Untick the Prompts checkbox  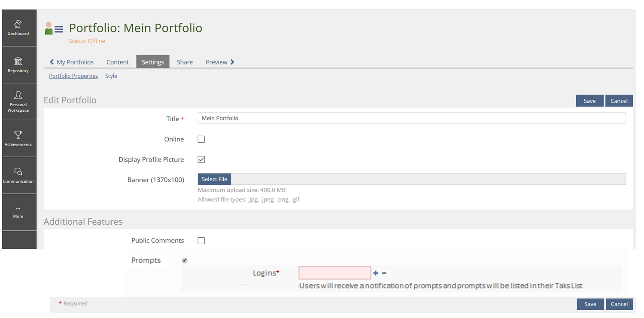click(185, 260)
